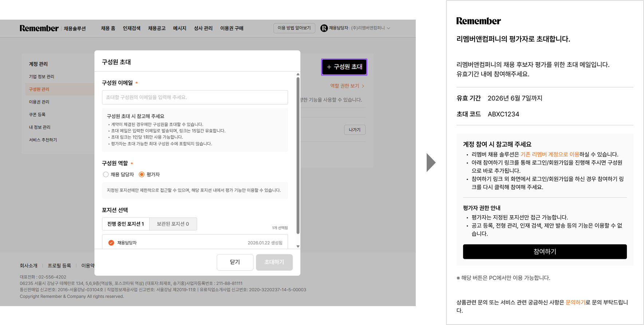The width and height of the screenshot is (644, 325).
Task: Click the + 구성원 초대 button
Action: 344,67
